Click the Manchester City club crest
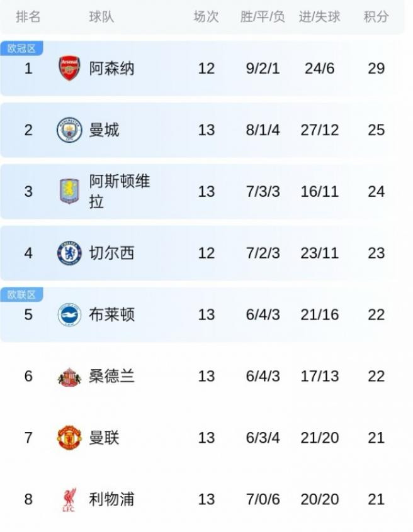The image size is (413, 532). pos(69,130)
